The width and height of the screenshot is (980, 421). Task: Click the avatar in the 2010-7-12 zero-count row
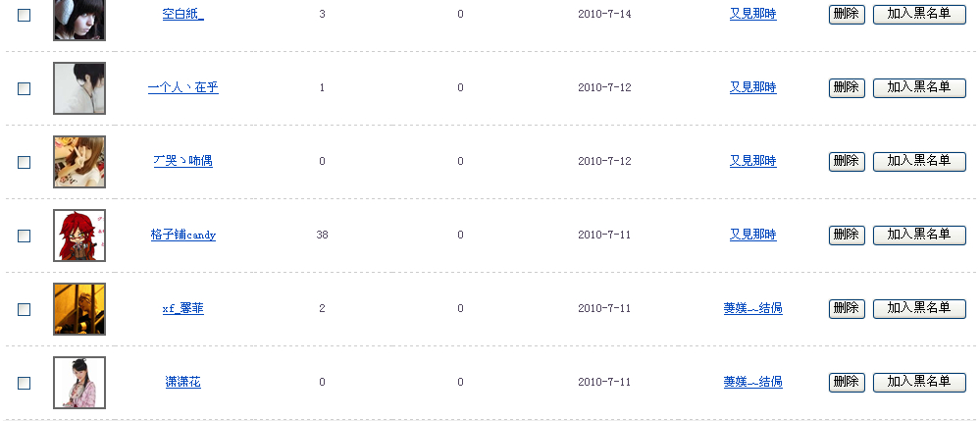(79, 162)
